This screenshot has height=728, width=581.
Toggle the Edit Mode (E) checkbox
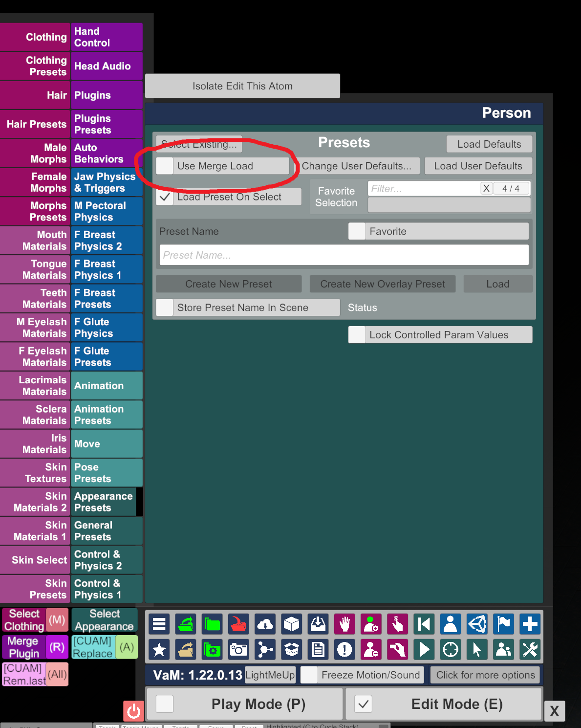click(363, 704)
